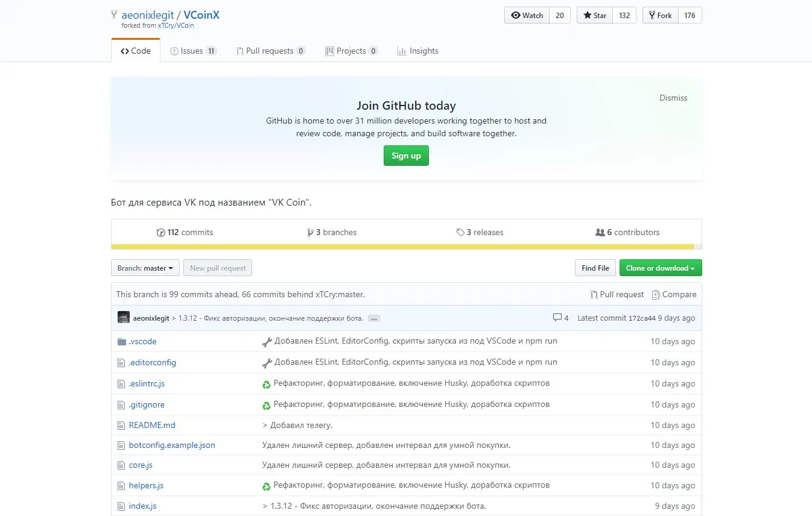This screenshot has width=812, height=516.
Task: Switch to the Code tab
Action: pos(136,51)
